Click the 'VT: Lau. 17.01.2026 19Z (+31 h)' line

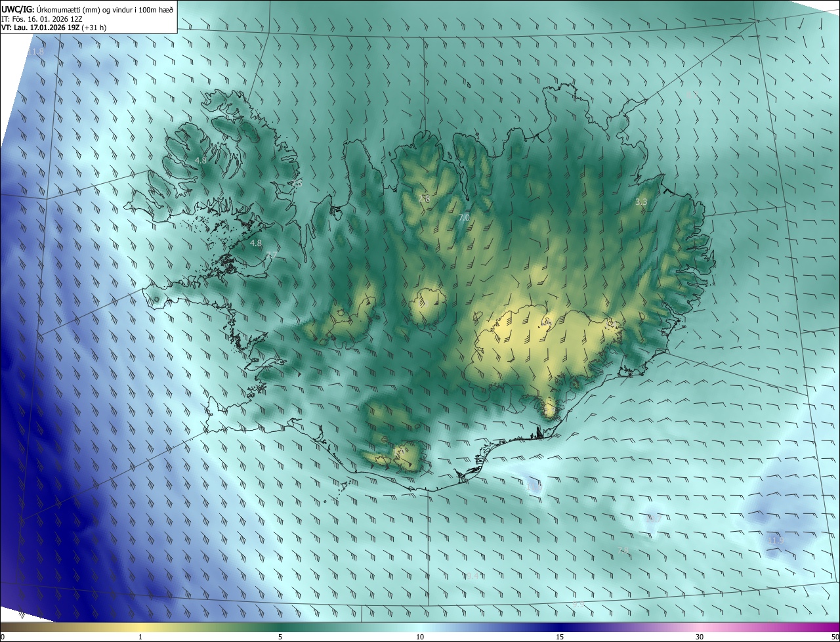54,28
